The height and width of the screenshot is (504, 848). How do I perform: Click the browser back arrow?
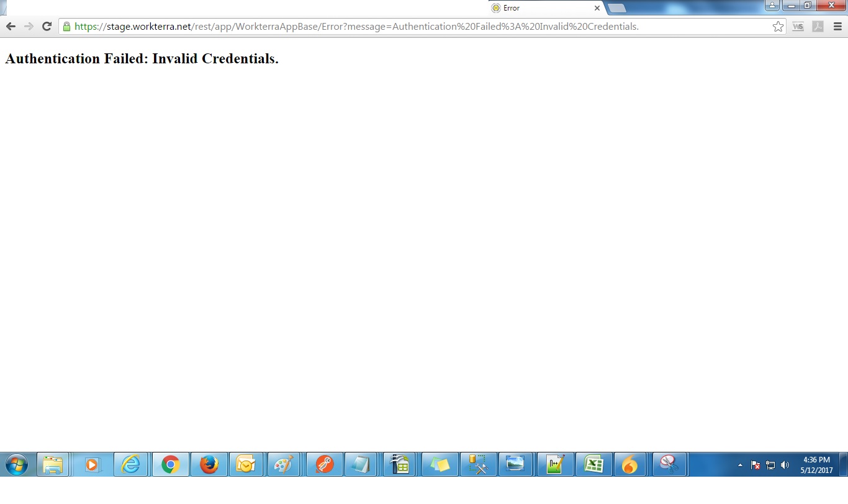11,27
